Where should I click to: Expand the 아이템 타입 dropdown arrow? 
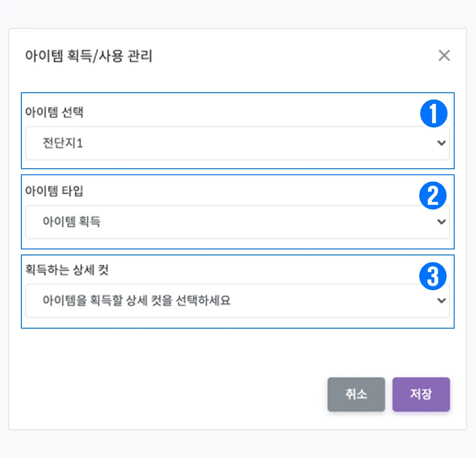click(x=441, y=222)
